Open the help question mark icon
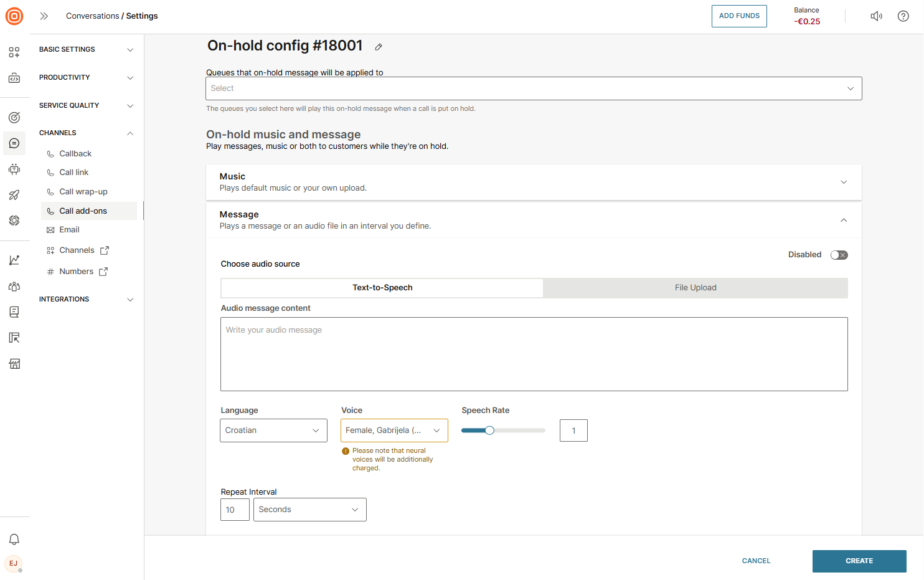 (x=903, y=16)
